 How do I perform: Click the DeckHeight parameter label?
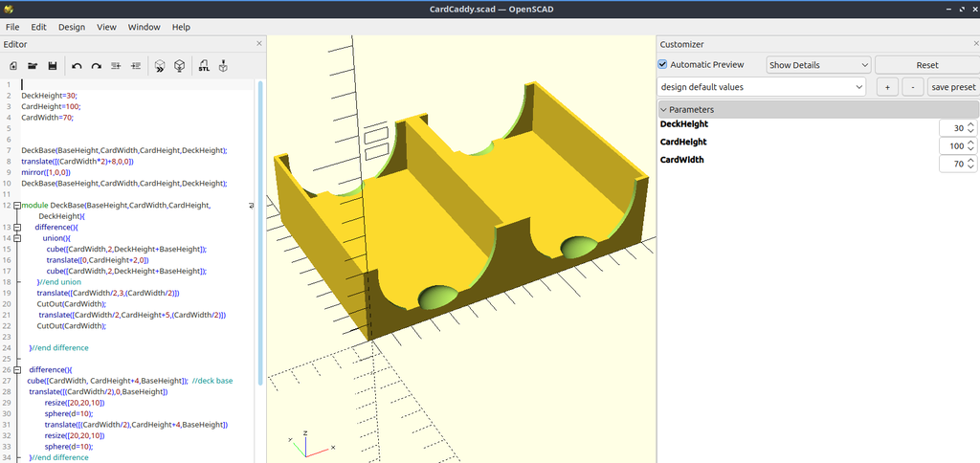tap(683, 123)
